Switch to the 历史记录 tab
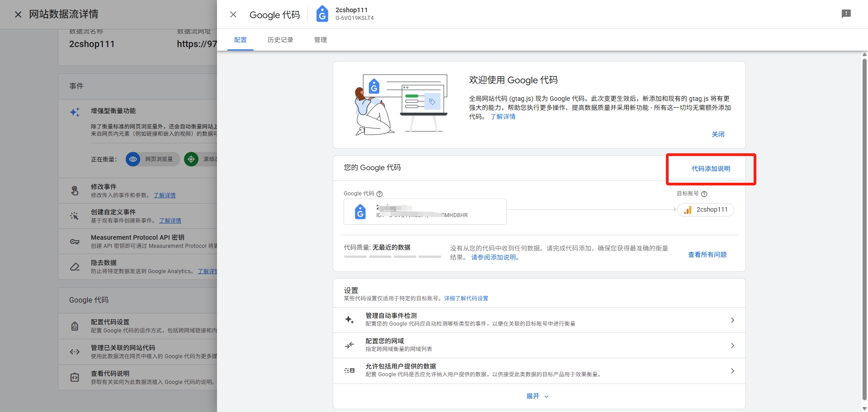Viewport: 868px width, 412px height. (x=280, y=40)
